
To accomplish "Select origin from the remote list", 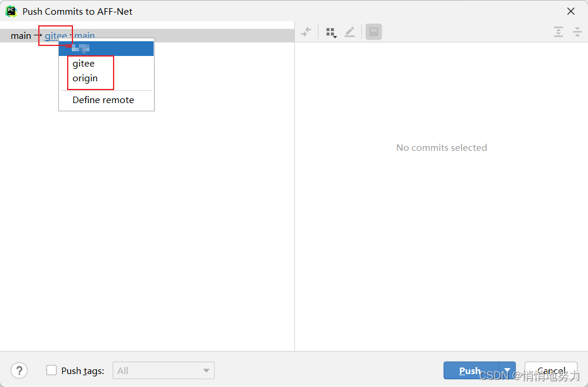I will click(x=86, y=78).
